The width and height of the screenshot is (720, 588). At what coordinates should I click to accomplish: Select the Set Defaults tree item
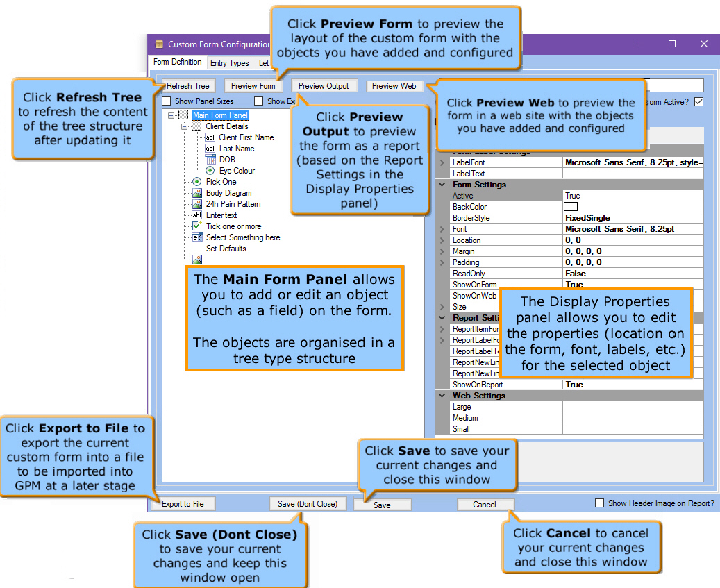point(226,249)
